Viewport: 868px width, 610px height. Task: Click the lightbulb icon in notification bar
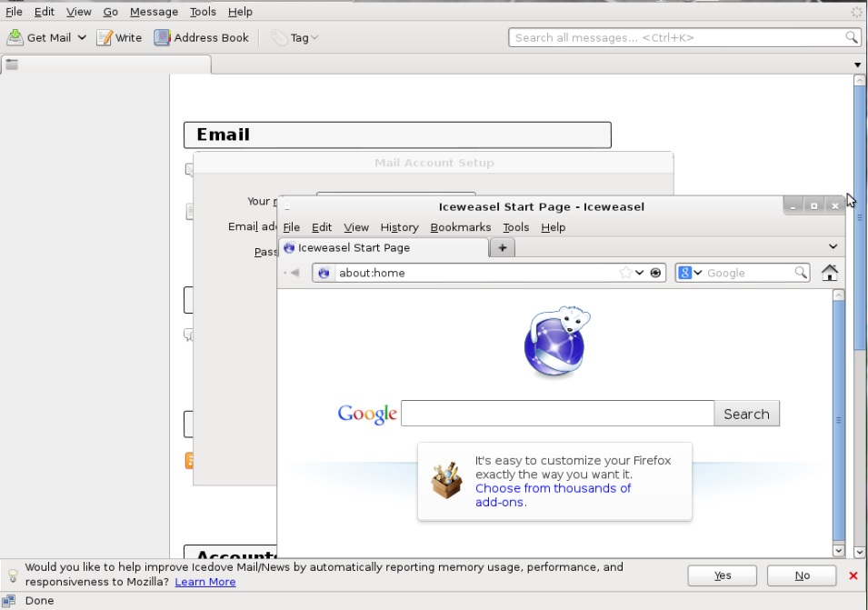tap(13, 576)
